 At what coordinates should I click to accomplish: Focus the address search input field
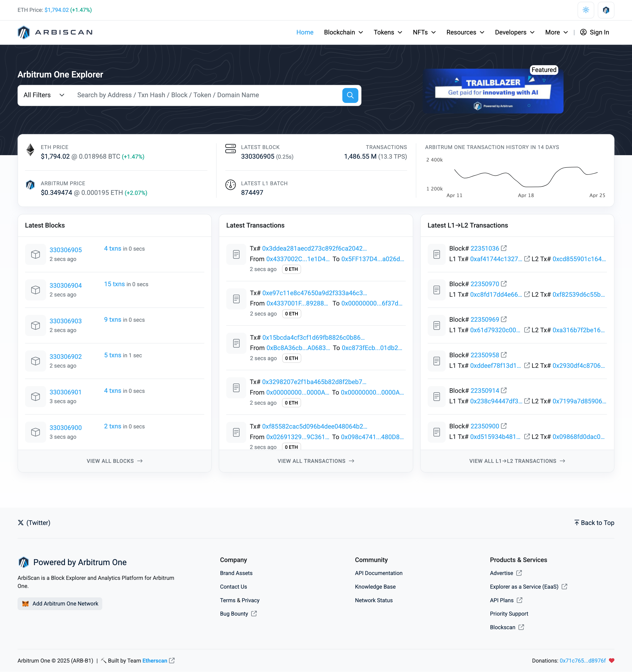[206, 95]
